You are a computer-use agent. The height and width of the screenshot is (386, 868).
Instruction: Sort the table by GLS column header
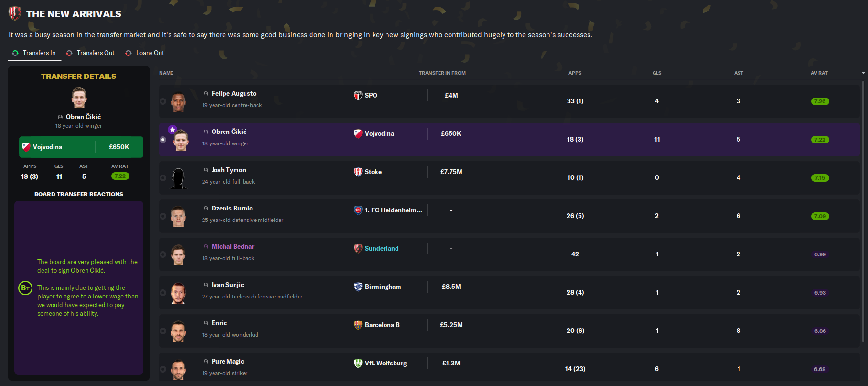click(x=657, y=73)
